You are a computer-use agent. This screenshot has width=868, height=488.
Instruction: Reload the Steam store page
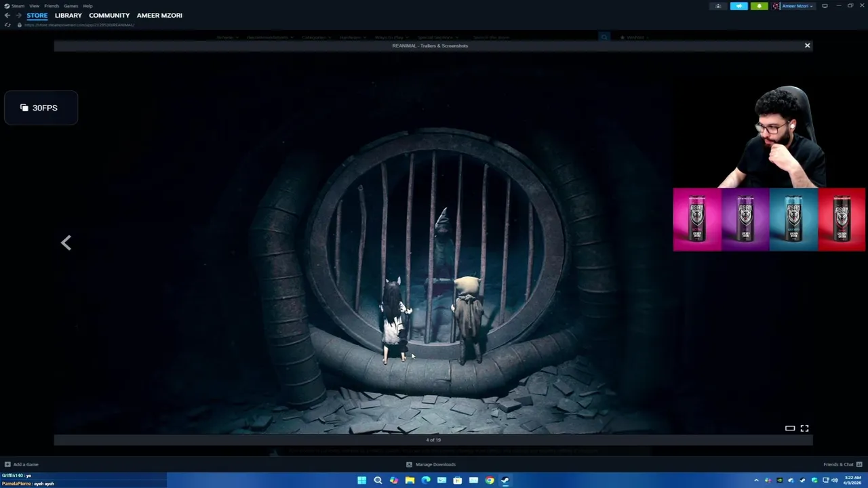click(7, 25)
